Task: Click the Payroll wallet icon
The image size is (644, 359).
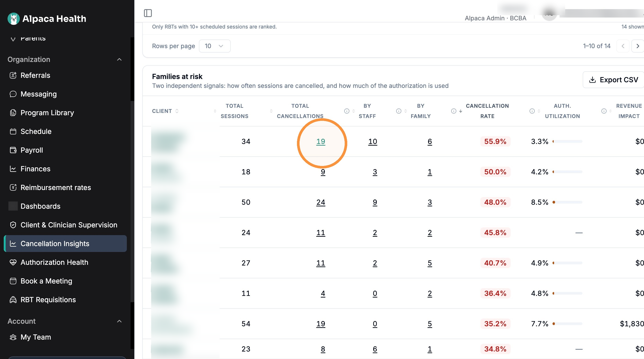Action: click(x=13, y=150)
